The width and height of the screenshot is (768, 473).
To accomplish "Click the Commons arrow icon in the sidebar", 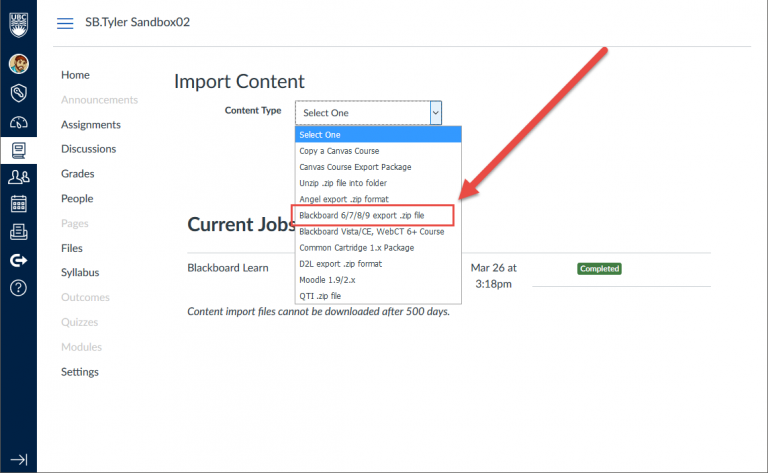I will pyautogui.click(x=19, y=260).
